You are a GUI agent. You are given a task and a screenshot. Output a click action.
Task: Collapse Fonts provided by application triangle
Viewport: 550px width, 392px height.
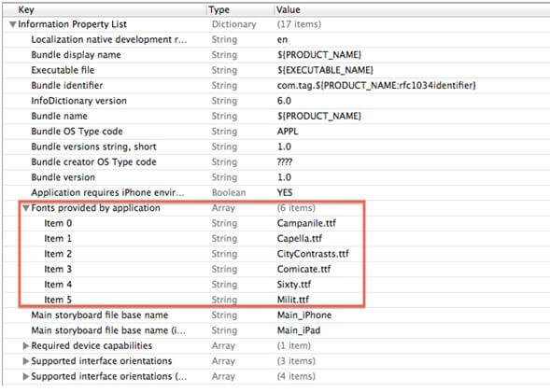click(x=25, y=208)
